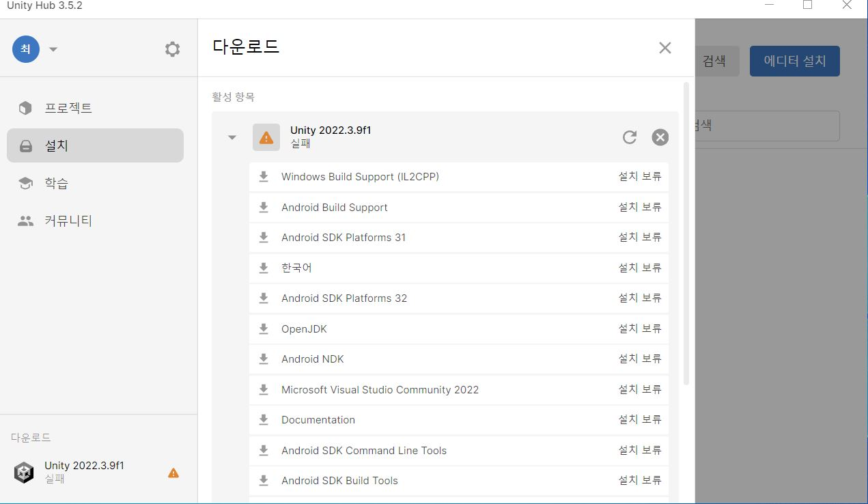Select the Documentation module name

point(318,420)
